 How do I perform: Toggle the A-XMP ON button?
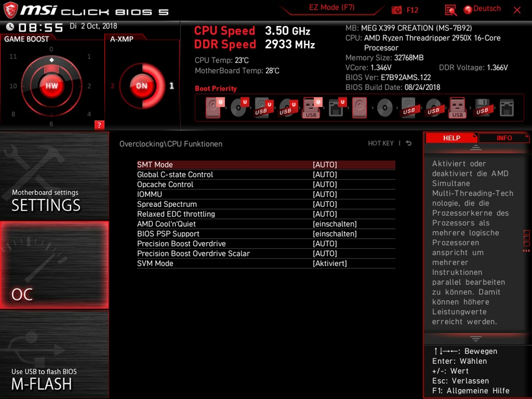coord(142,86)
